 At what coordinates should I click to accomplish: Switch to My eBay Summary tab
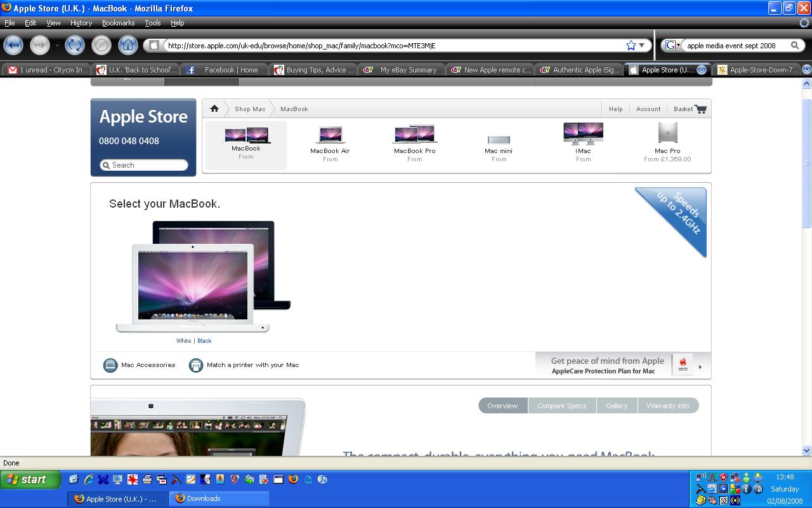[x=403, y=70]
